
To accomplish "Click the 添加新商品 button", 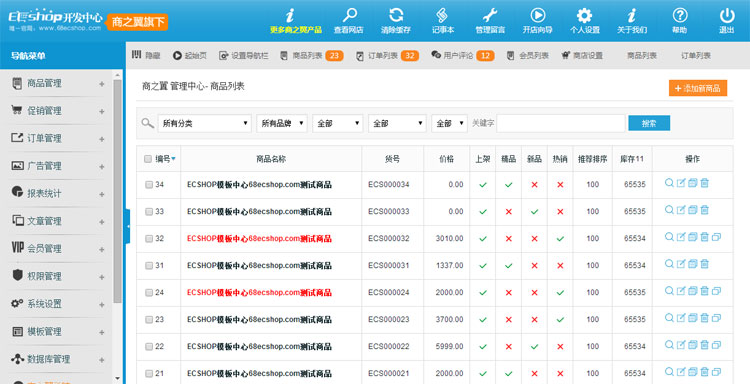I will pos(698,88).
